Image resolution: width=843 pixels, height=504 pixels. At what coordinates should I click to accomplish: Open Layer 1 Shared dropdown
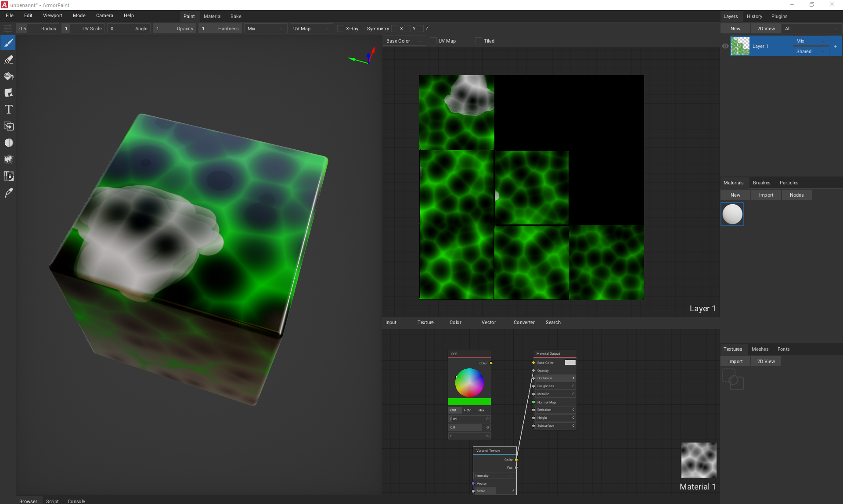(x=811, y=51)
